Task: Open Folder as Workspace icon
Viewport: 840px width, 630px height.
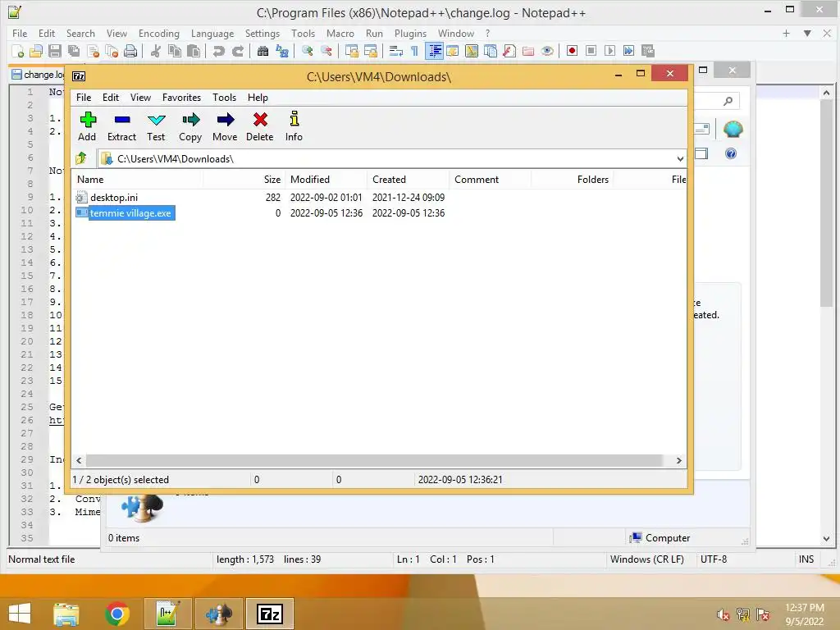Action: click(x=528, y=51)
